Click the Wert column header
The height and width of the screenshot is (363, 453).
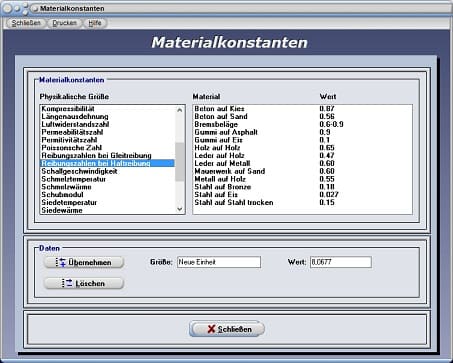pyautogui.click(x=328, y=97)
